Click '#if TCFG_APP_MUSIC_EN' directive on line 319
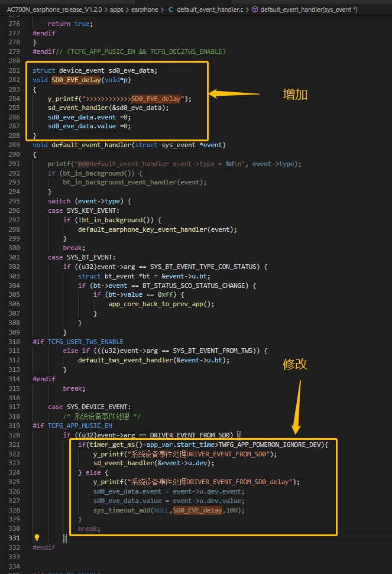The image size is (392, 574). 73,426
